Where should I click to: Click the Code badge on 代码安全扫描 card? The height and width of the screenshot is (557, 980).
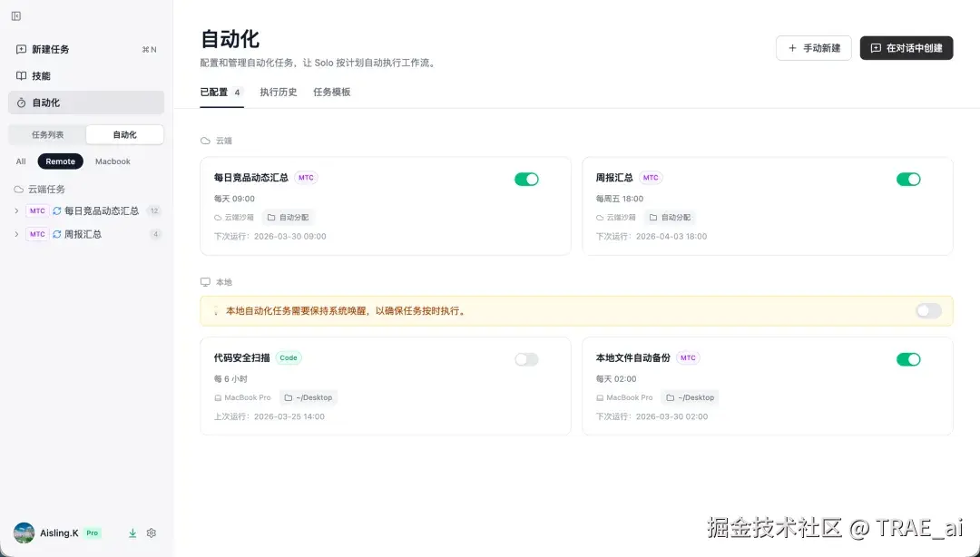pos(289,358)
